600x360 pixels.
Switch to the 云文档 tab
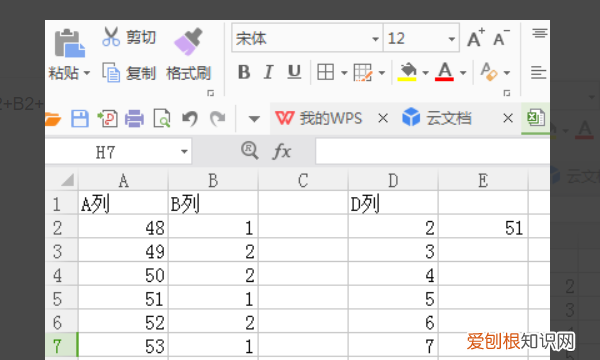tap(437, 117)
